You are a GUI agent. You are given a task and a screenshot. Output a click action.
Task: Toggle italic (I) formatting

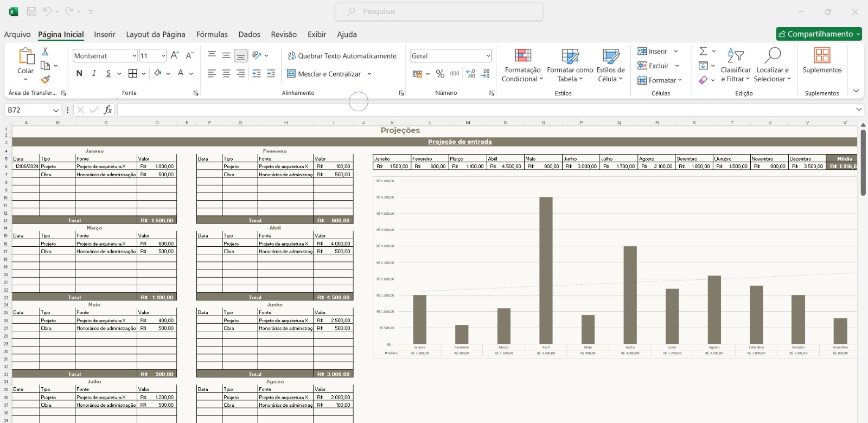pos(94,73)
